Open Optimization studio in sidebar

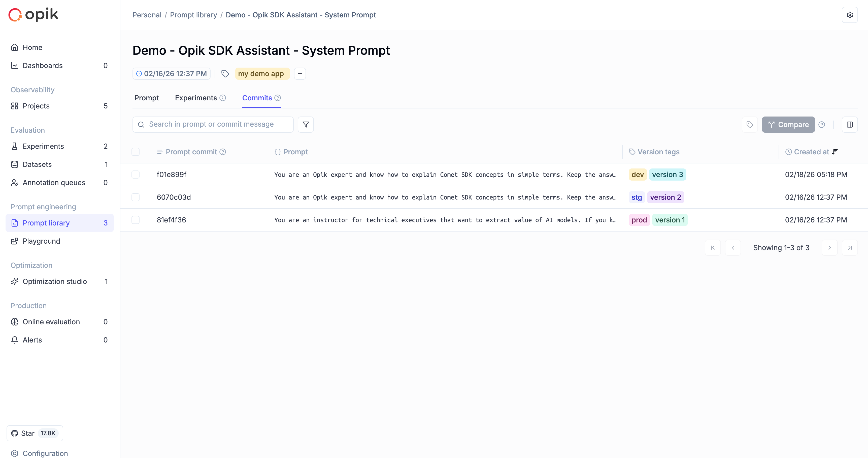(x=55, y=281)
